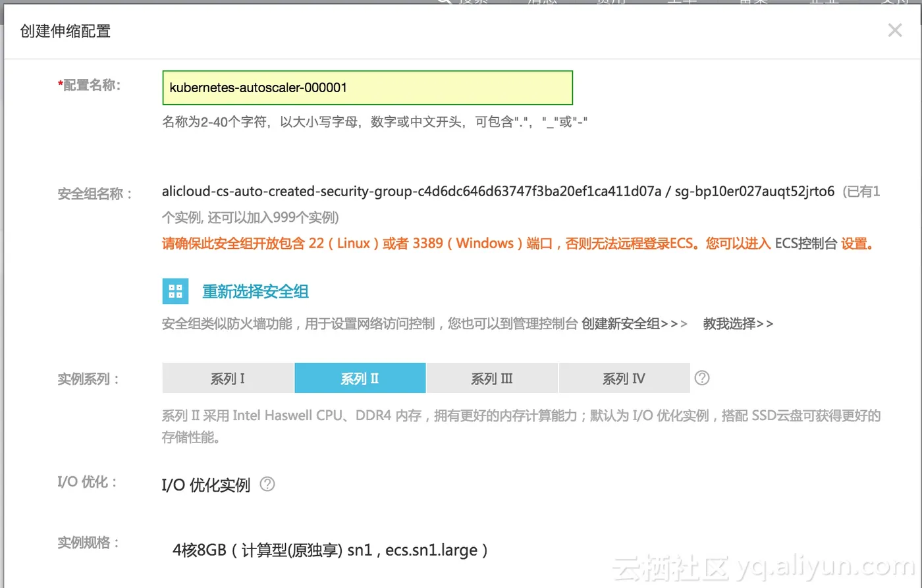Open the 教我选择>> help link
This screenshot has height=588, width=922.
(x=738, y=324)
